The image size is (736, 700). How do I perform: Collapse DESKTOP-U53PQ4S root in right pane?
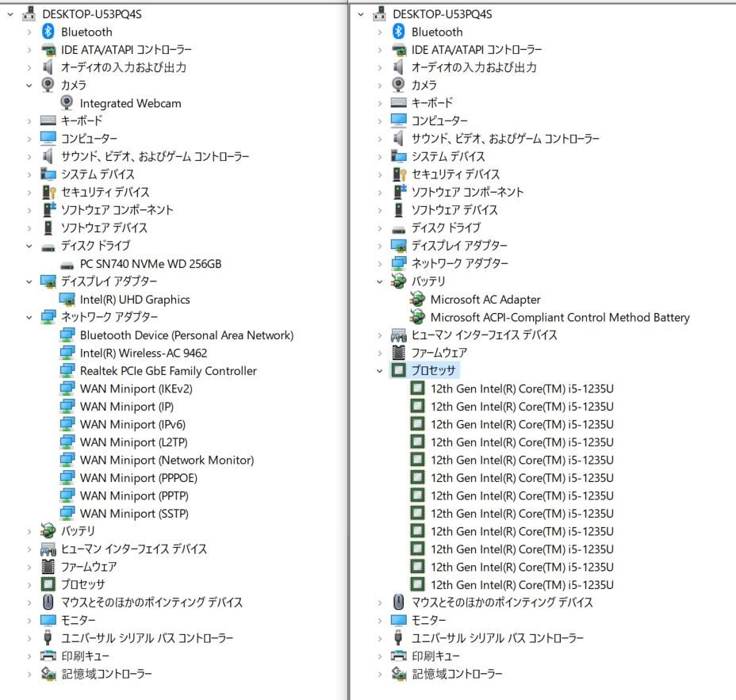tap(361, 14)
